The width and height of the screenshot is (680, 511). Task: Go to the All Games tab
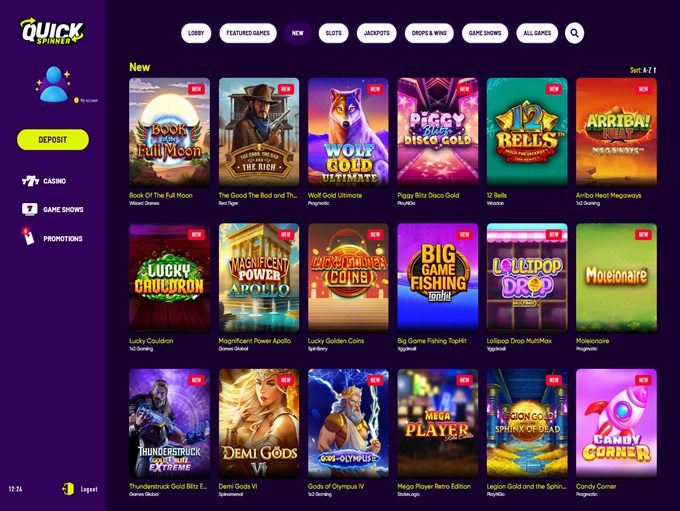537,33
